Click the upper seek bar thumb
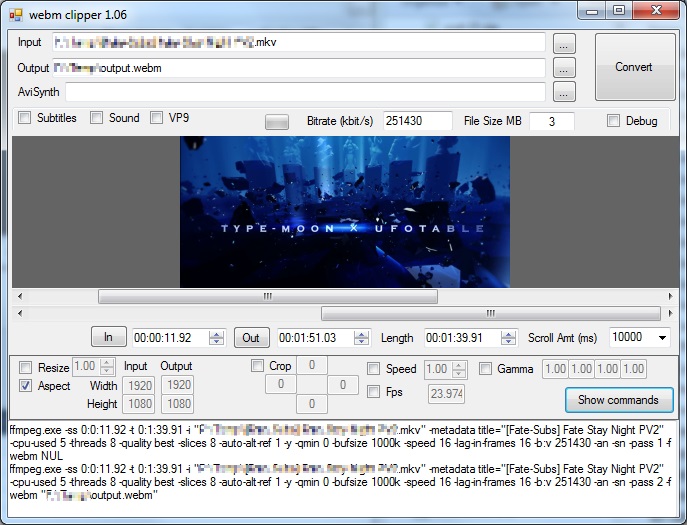 click(268, 296)
